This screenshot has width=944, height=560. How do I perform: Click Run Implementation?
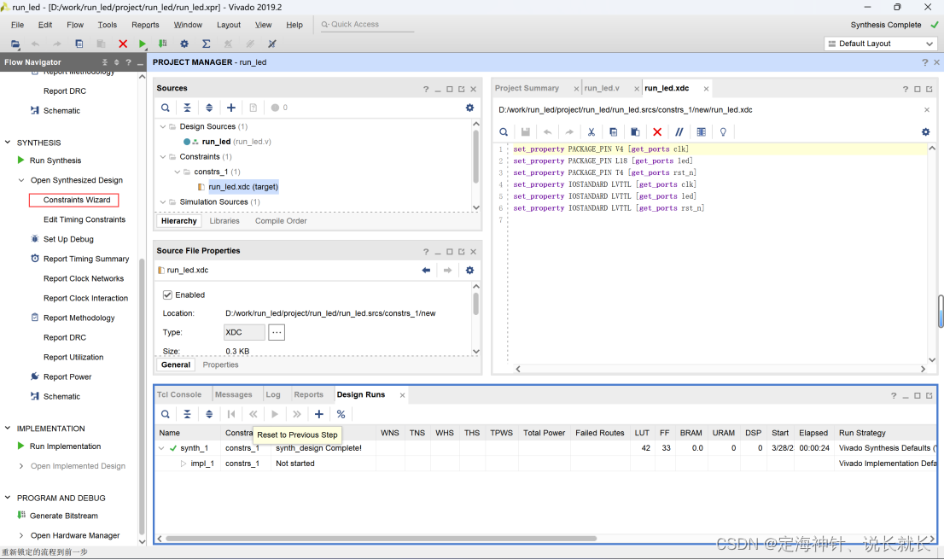[65, 446]
